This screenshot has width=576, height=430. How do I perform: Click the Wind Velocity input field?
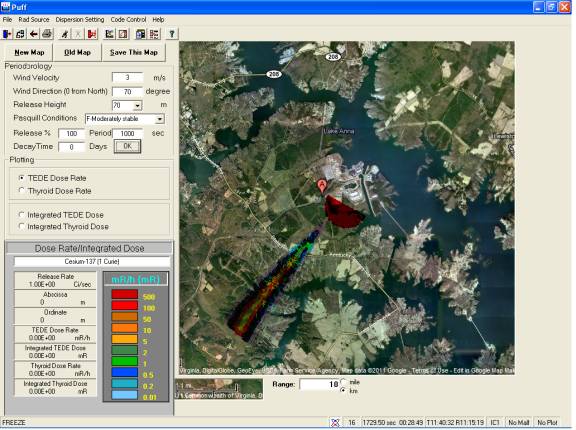pos(127,77)
